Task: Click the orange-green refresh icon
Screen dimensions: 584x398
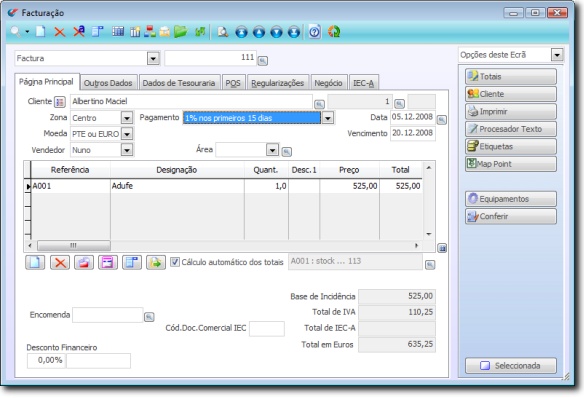Action: click(x=334, y=32)
